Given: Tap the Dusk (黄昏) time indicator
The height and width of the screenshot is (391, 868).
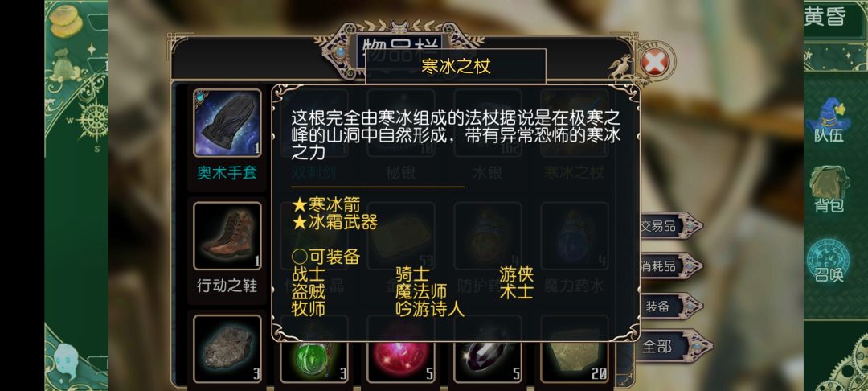Looking at the screenshot, I should 825,17.
